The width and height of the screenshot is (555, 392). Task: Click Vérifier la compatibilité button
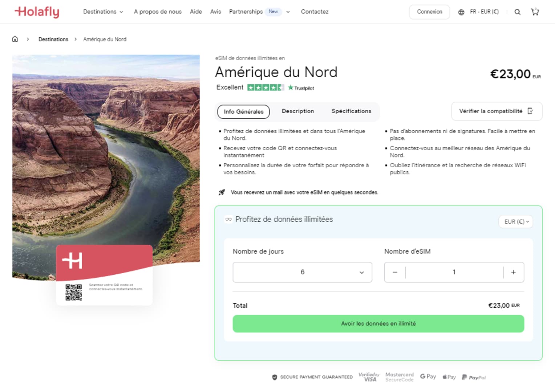(496, 111)
